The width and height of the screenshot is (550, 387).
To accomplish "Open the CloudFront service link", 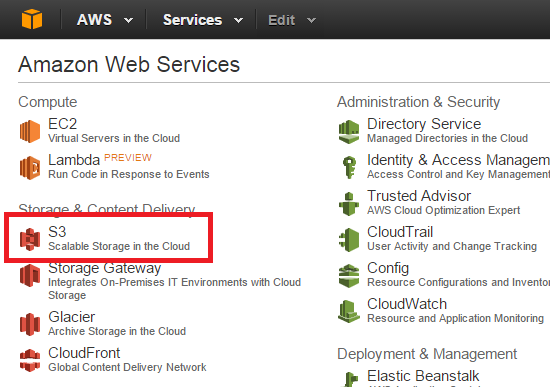I will pyautogui.click(x=84, y=353).
